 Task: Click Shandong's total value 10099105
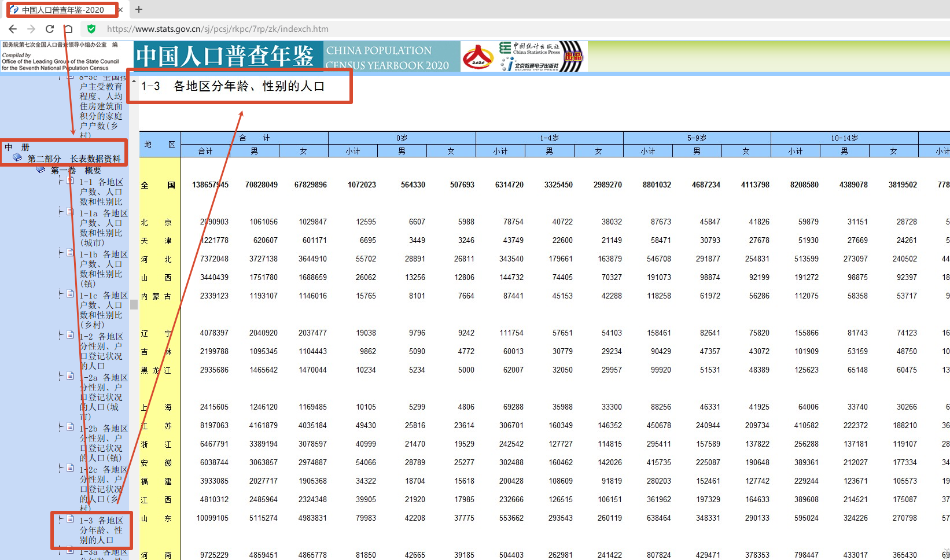point(212,518)
